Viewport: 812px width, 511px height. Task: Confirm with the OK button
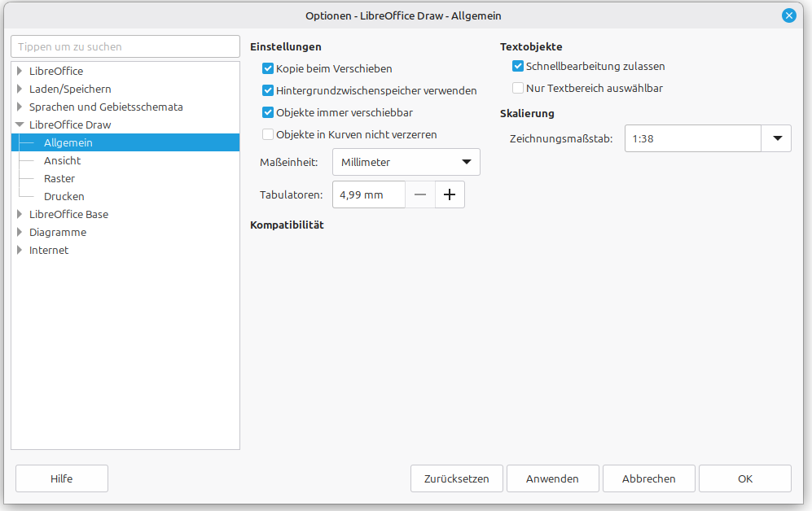click(x=744, y=478)
